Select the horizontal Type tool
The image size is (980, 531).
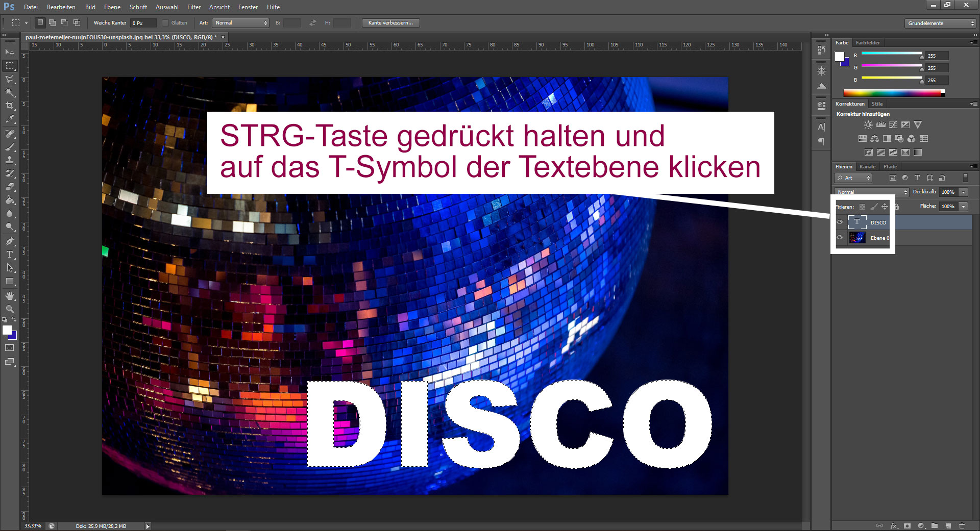(x=10, y=254)
